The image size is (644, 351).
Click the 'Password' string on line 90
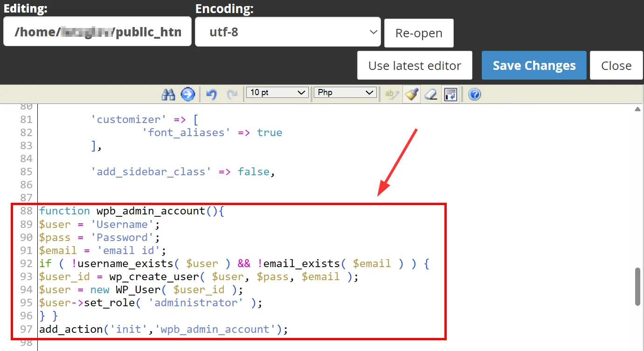tap(122, 238)
